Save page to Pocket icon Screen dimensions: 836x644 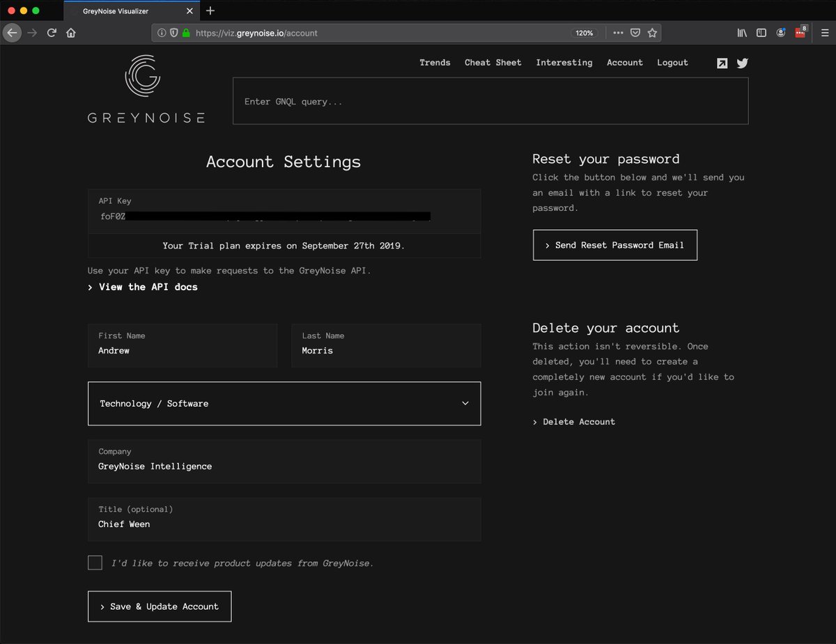(635, 33)
